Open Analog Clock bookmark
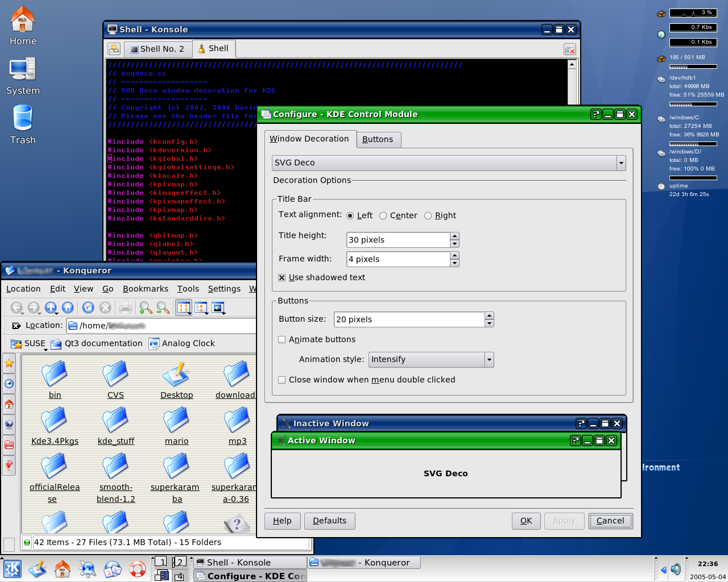Image resolution: width=728 pixels, height=582 pixels. pyautogui.click(x=182, y=344)
